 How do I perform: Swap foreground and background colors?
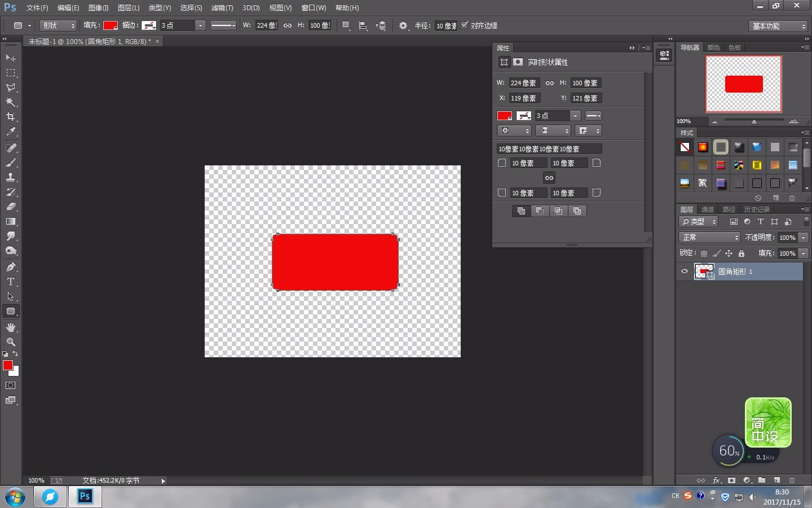(x=15, y=354)
